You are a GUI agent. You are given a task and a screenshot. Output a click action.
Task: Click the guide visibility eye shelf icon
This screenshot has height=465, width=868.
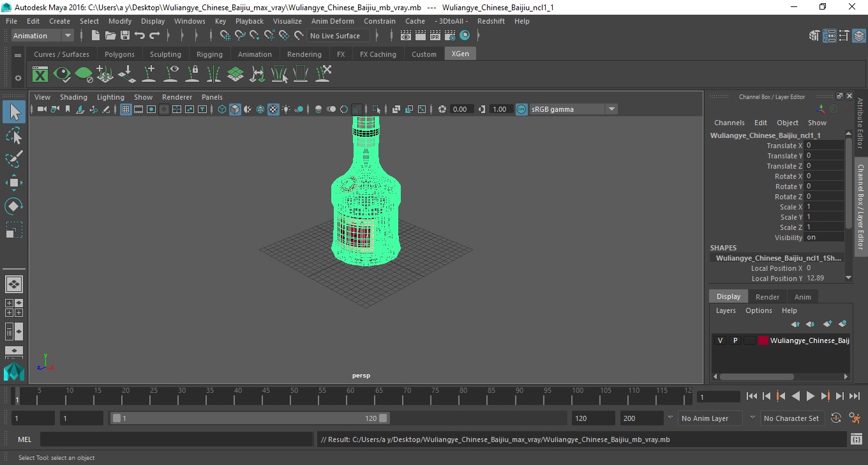pos(170,74)
